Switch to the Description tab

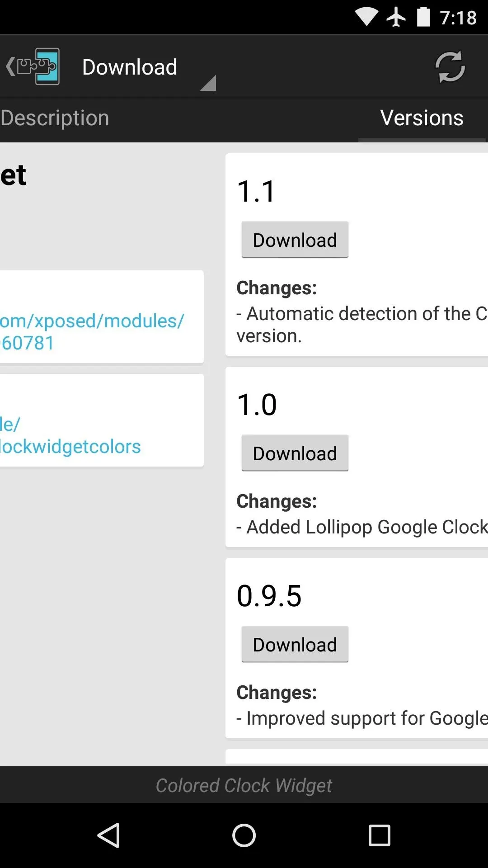[x=55, y=118]
